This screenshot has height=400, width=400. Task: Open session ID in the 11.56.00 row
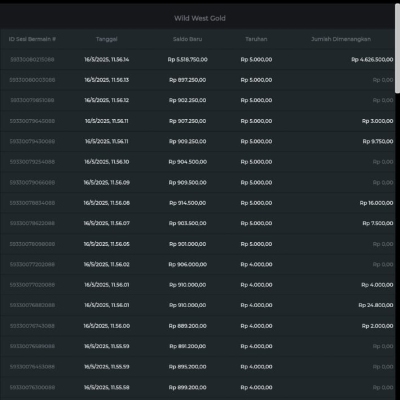point(32,326)
